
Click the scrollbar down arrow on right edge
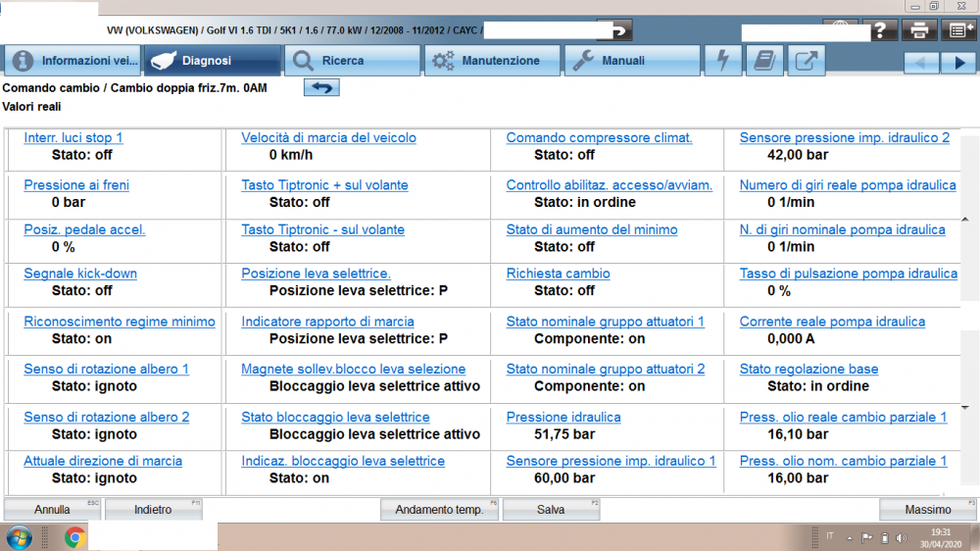tap(964, 407)
